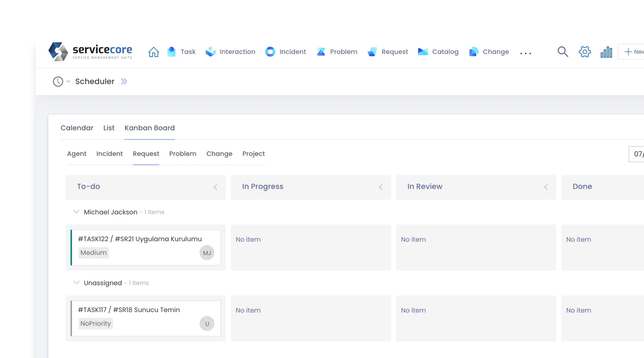Click the Medium priority tag
This screenshot has height=358, width=644.
point(93,253)
